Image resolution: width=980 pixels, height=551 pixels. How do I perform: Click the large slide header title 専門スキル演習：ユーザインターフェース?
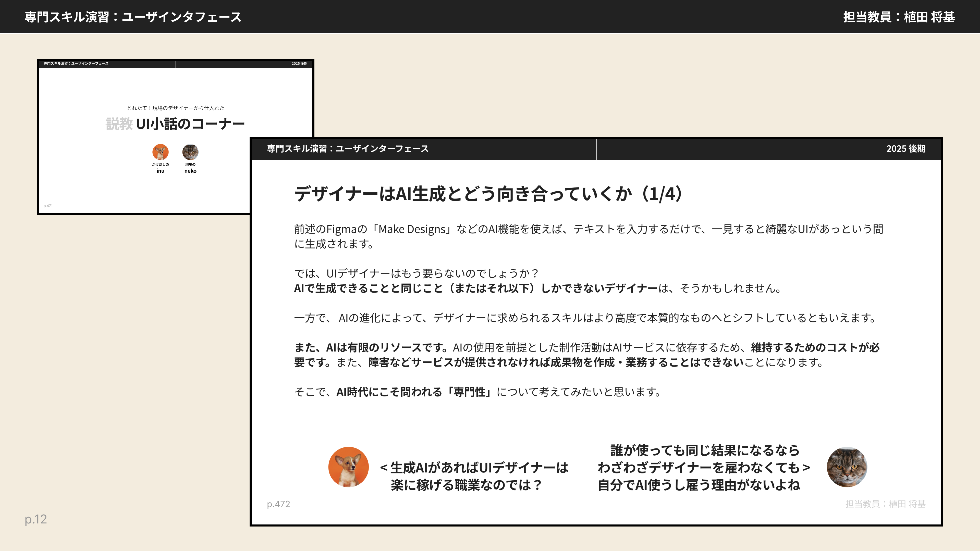coord(348,149)
